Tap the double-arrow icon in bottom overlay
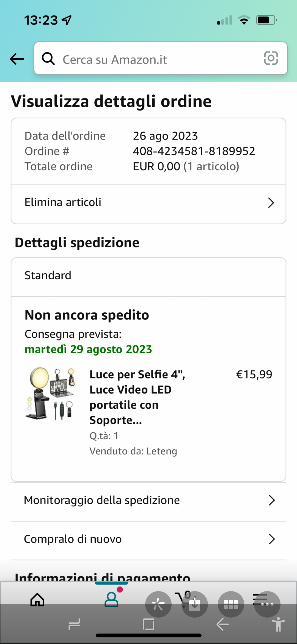The height and width of the screenshot is (644, 297). coord(74,624)
